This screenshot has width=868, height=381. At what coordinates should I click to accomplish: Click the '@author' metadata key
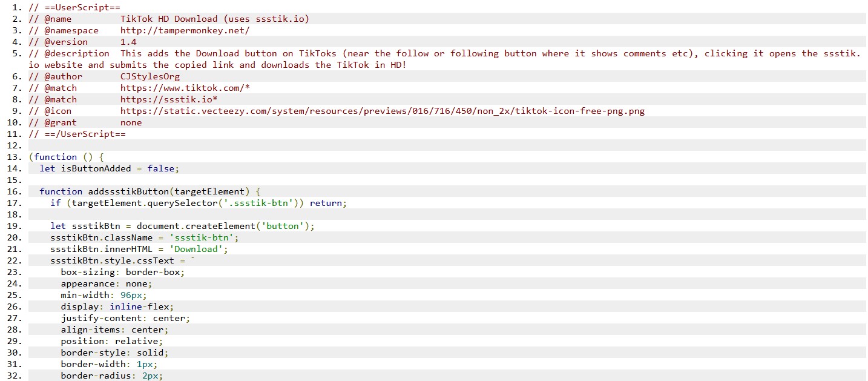click(x=63, y=76)
